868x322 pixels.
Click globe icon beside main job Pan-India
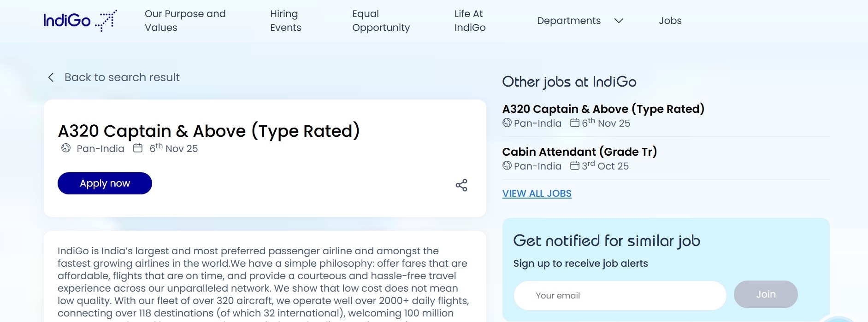pyautogui.click(x=66, y=148)
